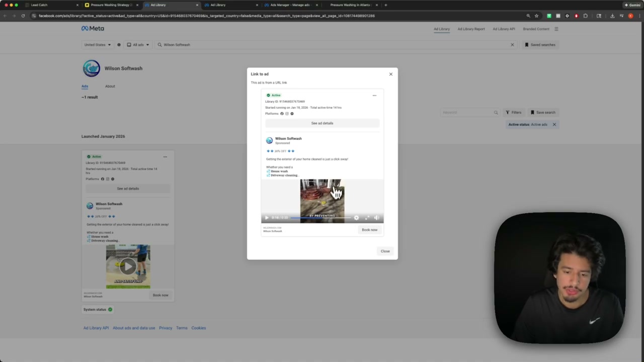Open the Privacy footer link
The height and width of the screenshot is (362, 644).
click(x=166, y=328)
